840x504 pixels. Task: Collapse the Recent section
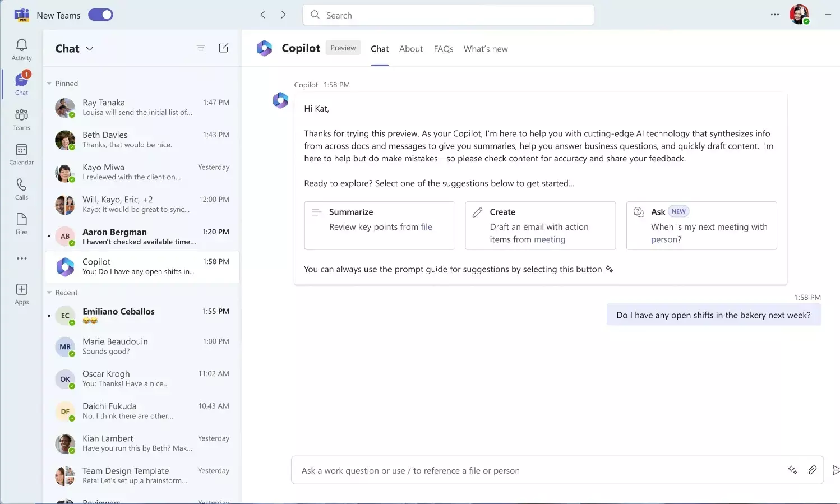pos(49,293)
